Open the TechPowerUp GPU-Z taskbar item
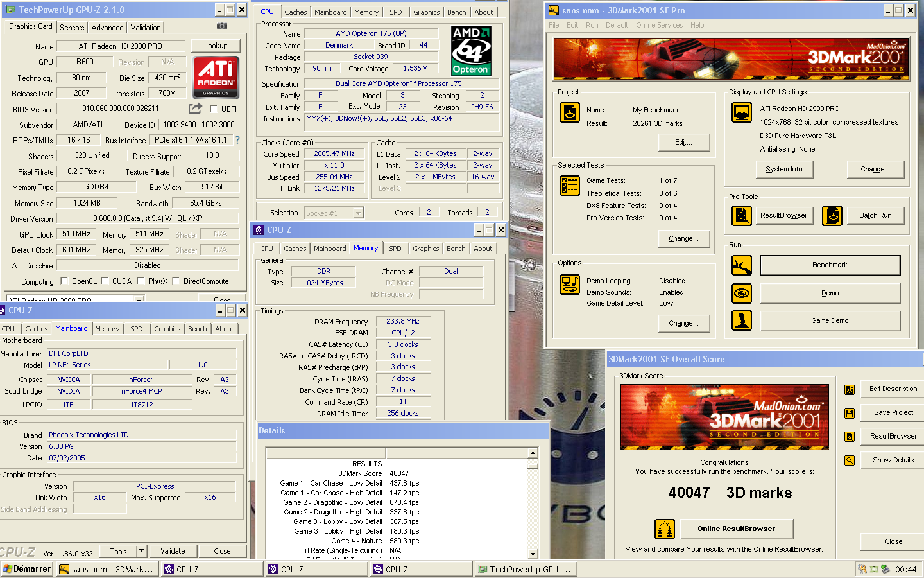The width and height of the screenshot is (924, 578). coord(525,569)
